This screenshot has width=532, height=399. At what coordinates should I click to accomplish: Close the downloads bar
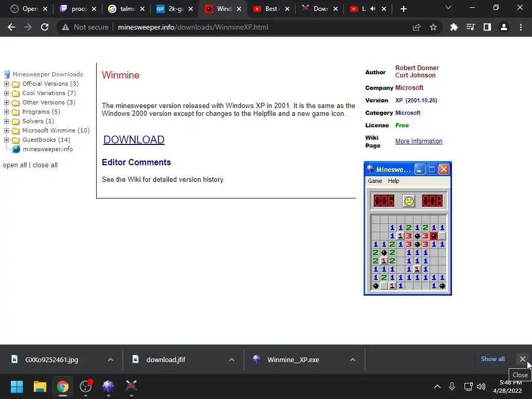pos(523,358)
